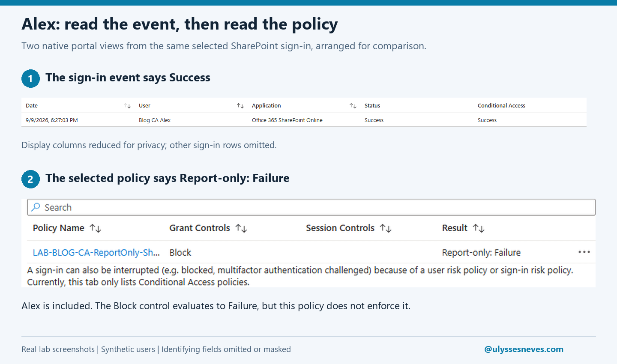
Task: Visit the @ulyssesneves.com link
Action: click(524, 349)
